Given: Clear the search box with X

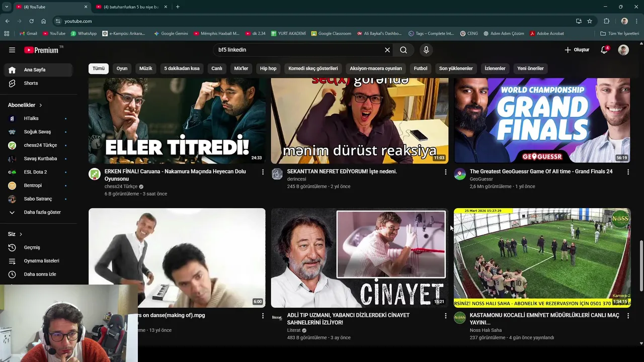Looking at the screenshot, I should click(387, 50).
